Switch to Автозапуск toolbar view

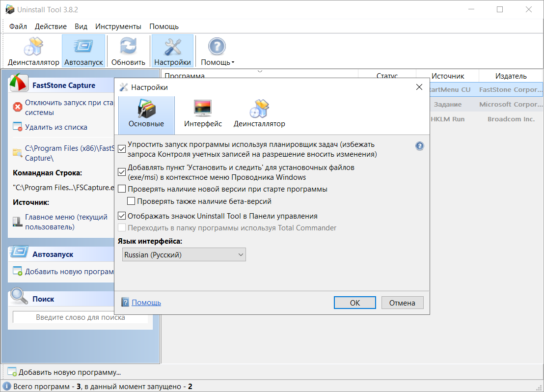click(x=83, y=51)
